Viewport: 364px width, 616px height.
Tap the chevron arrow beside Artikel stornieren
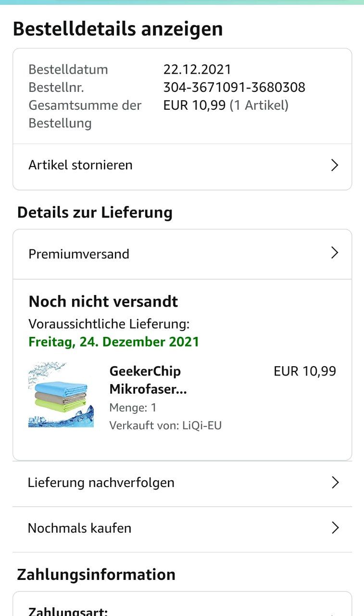tap(335, 166)
